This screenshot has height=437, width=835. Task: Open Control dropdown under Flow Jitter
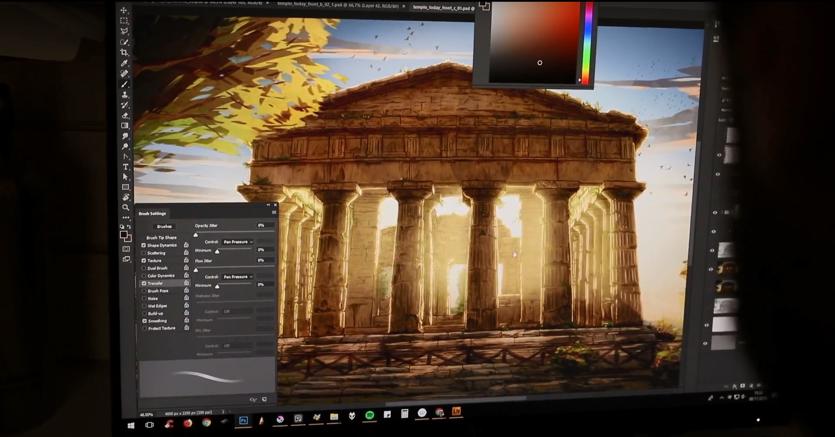(x=237, y=277)
